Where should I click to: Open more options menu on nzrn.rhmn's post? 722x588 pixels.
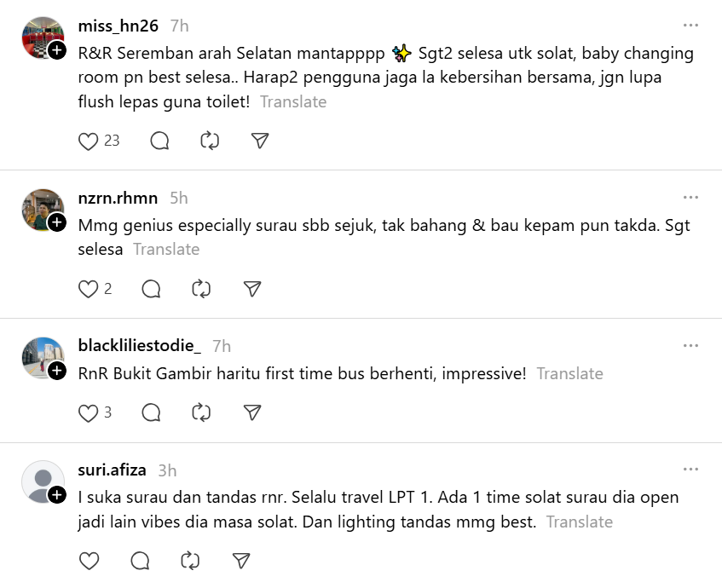pos(690,198)
